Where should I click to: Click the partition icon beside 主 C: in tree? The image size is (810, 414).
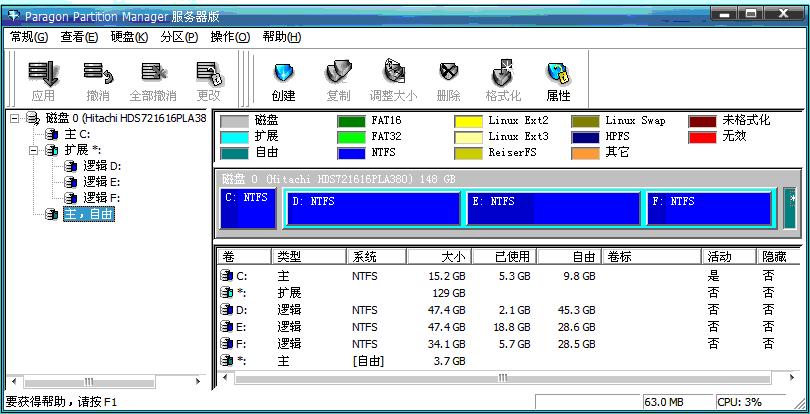point(52,134)
